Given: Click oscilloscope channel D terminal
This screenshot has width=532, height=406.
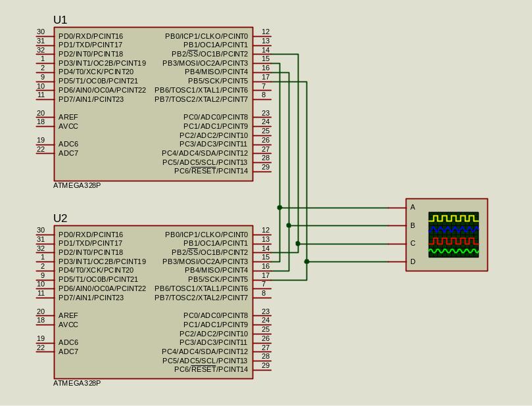Looking at the screenshot, I should point(412,261).
